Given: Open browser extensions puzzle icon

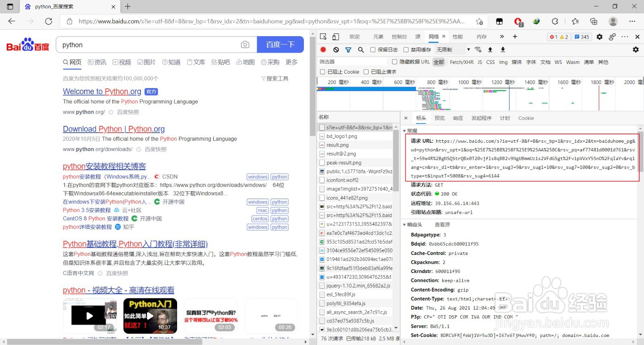Looking at the screenshot, I should [x=555, y=21].
